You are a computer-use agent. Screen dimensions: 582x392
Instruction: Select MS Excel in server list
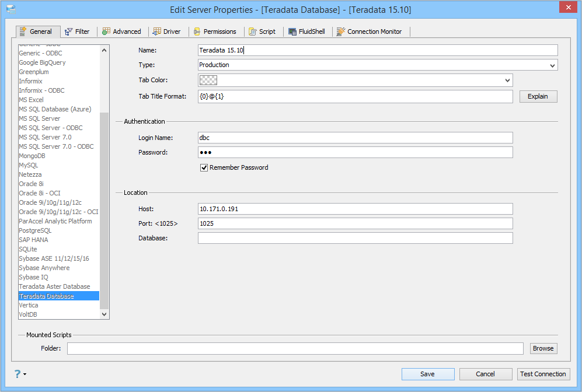pos(59,100)
